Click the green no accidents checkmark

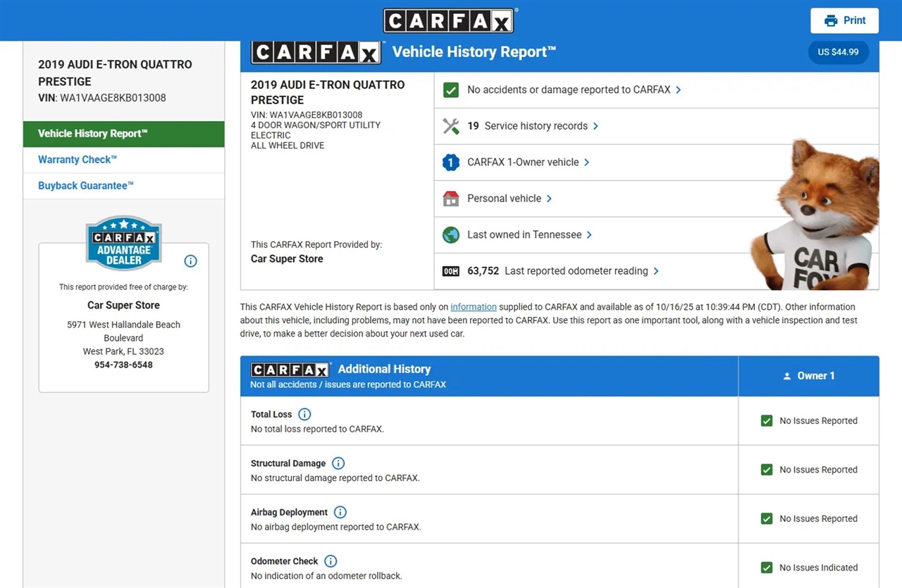pyautogui.click(x=450, y=90)
